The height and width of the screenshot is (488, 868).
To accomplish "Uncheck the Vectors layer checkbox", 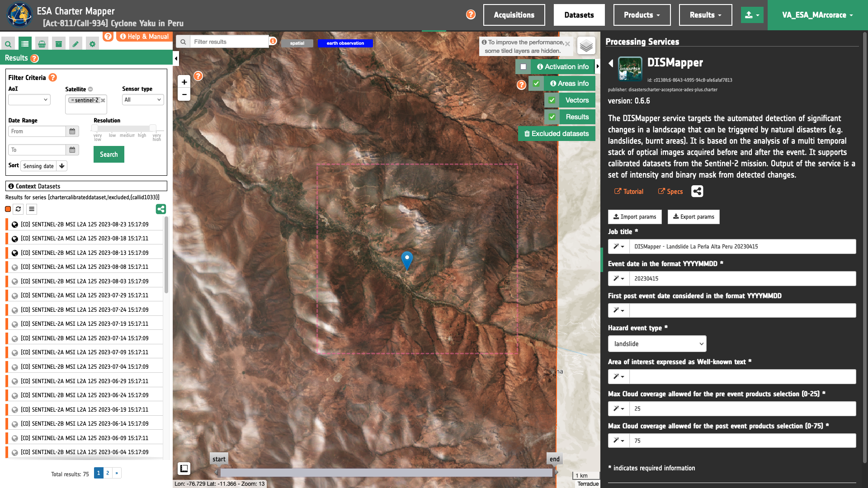I will pyautogui.click(x=552, y=100).
